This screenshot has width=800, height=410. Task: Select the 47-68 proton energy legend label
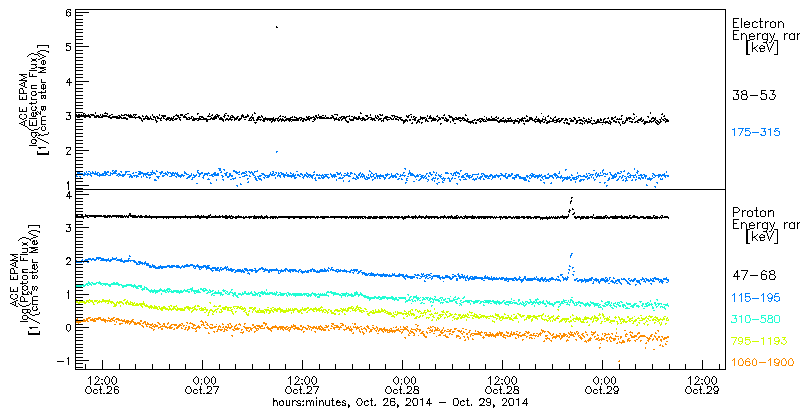tap(754, 275)
